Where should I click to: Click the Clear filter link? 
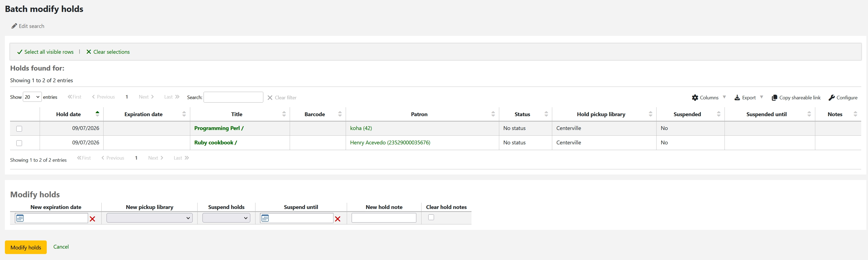click(282, 97)
